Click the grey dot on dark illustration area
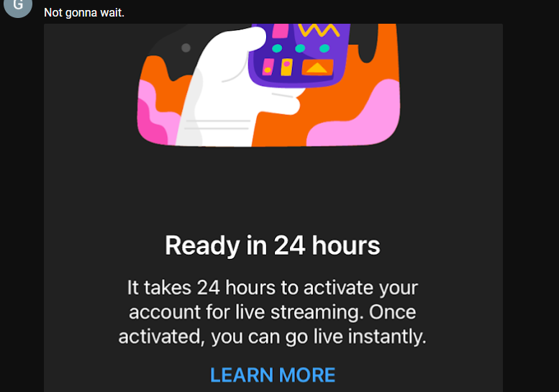Screen dimensions: 559x392 click(x=186, y=47)
